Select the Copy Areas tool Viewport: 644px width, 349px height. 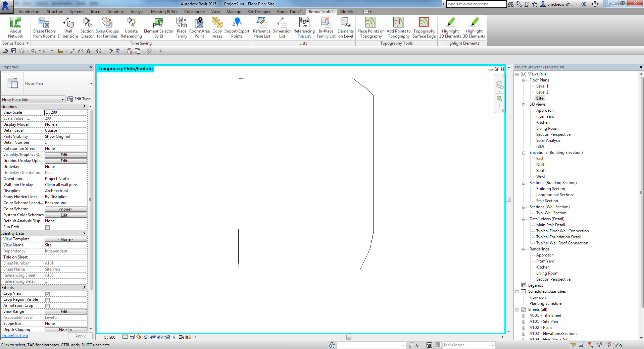coord(217,27)
